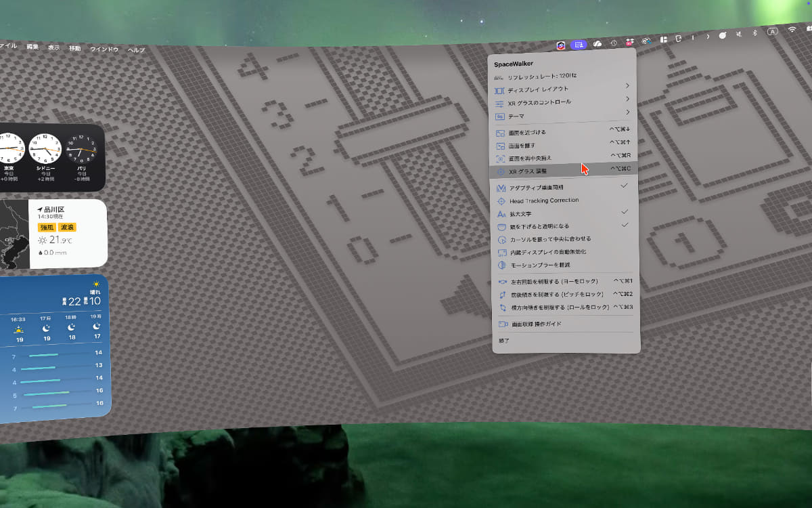Image resolution: width=812 pixels, height=508 pixels.
Task: Select カーソルを振って中央に合わせる option
Action: (548, 239)
